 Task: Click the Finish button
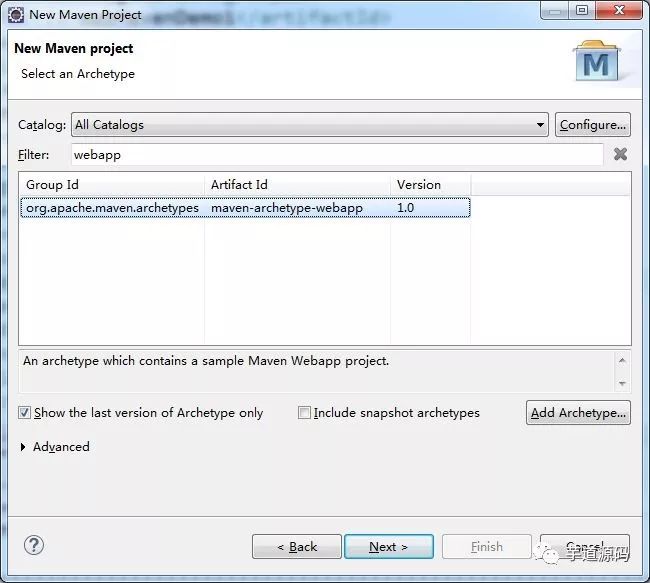pyautogui.click(x=487, y=547)
